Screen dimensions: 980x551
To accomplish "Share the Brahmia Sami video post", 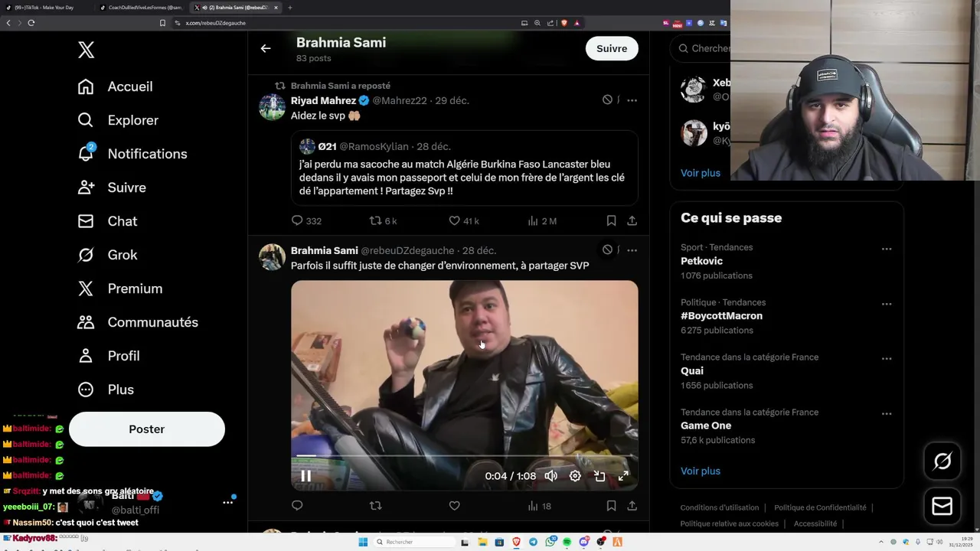I will tap(632, 505).
